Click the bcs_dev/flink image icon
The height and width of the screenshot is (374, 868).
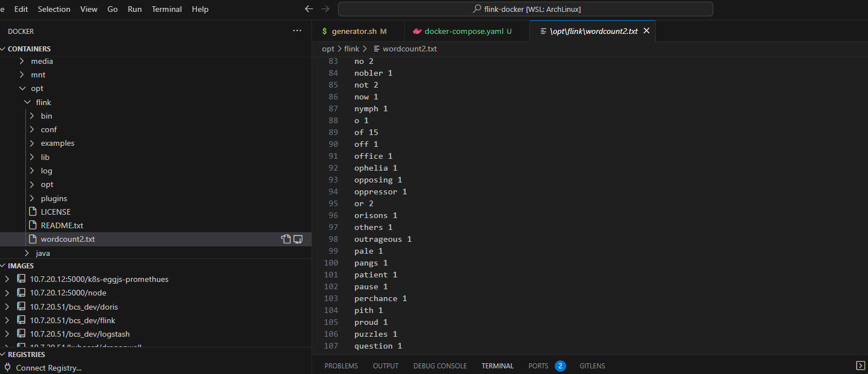(21, 320)
